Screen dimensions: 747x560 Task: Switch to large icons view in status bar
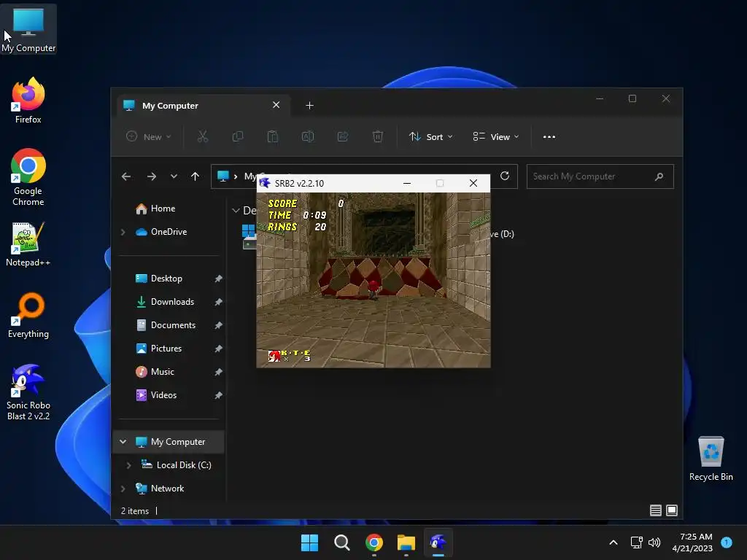[672, 510]
